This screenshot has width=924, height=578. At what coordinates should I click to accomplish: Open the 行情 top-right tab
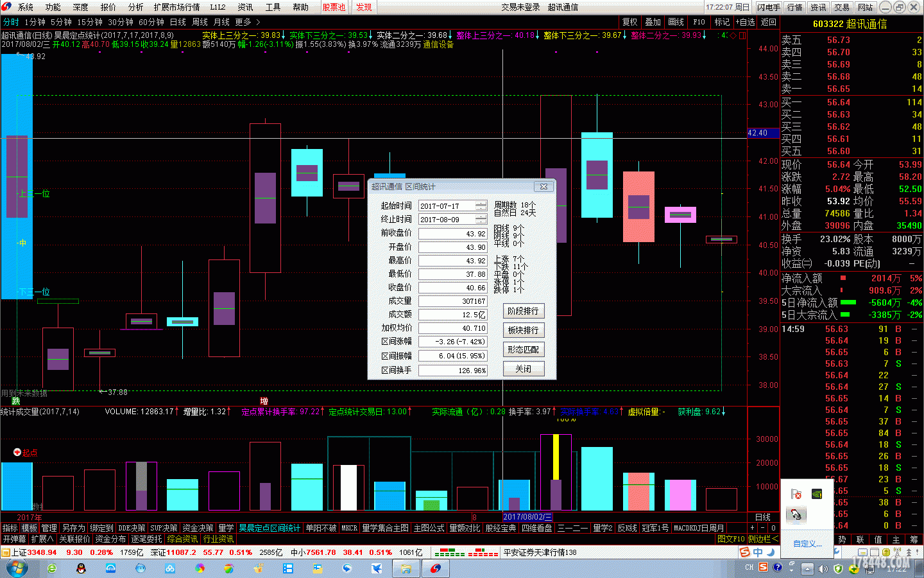pyautogui.click(x=795, y=7)
